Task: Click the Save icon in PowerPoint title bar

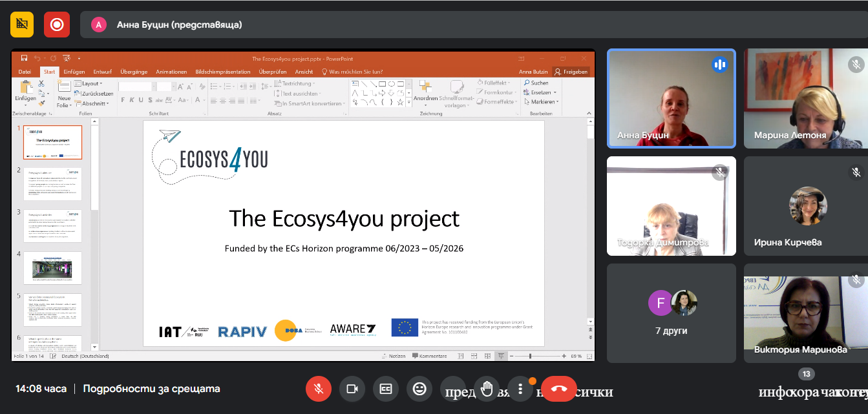Action: (24, 58)
